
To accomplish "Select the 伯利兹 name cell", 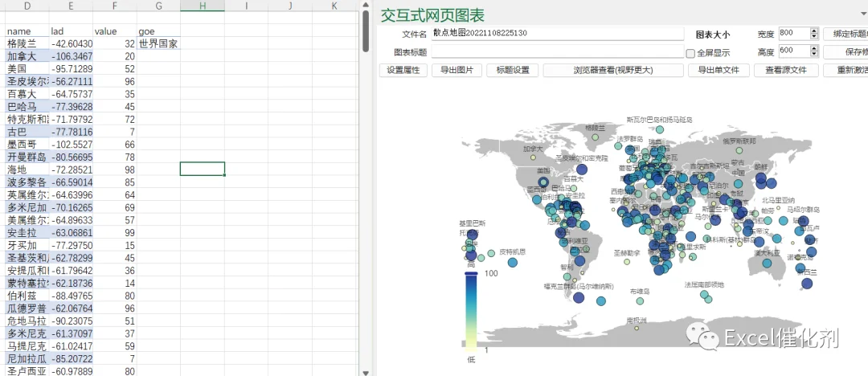I will [27, 295].
